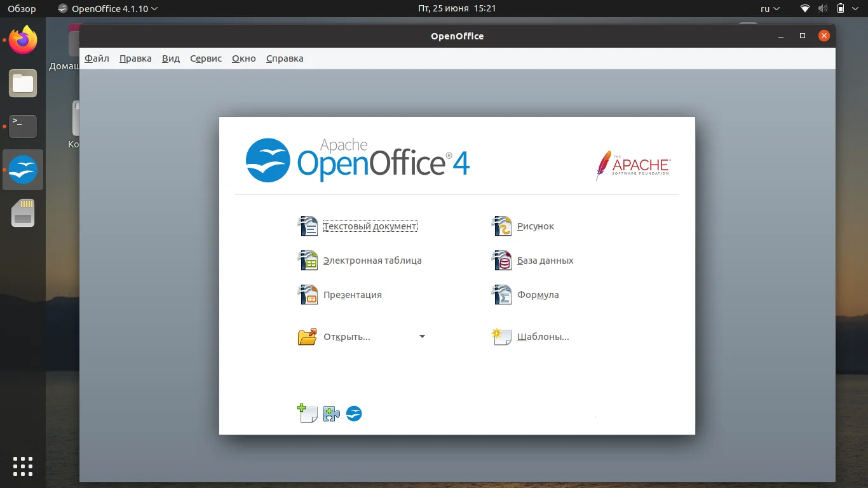Open the Шаблоны... templates dialog

(531, 337)
